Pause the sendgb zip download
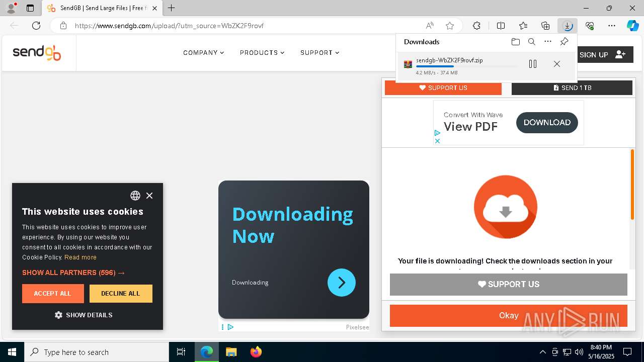 (533, 64)
